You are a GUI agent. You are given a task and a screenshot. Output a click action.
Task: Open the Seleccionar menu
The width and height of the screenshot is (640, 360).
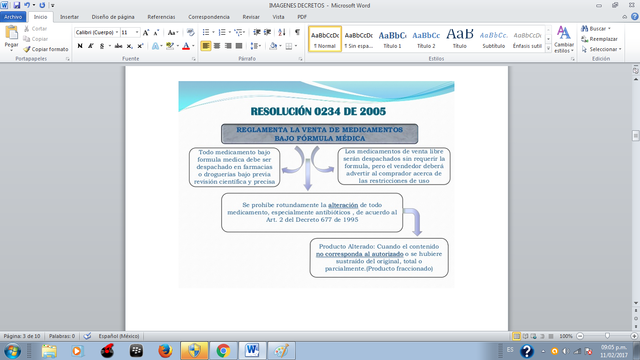pos(601,49)
